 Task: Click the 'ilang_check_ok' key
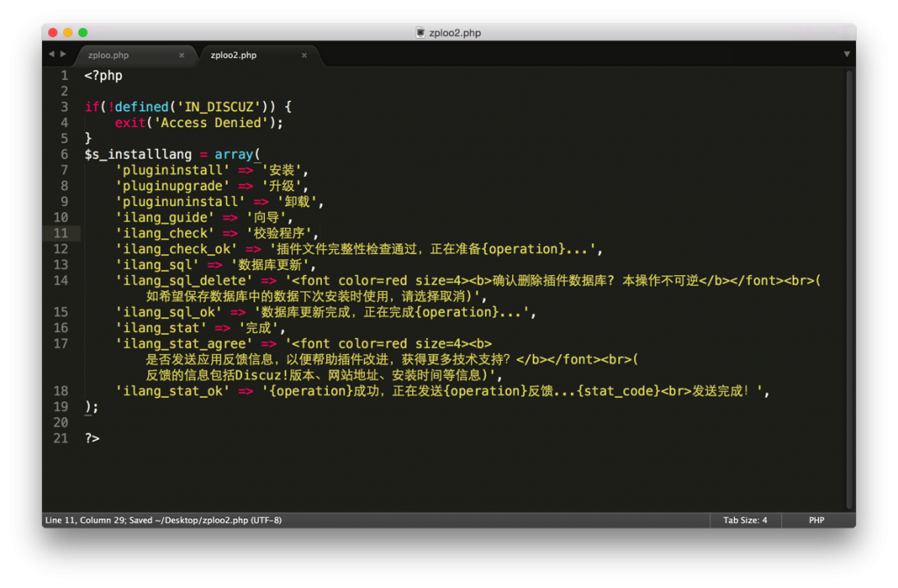pyautogui.click(x=176, y=249)
